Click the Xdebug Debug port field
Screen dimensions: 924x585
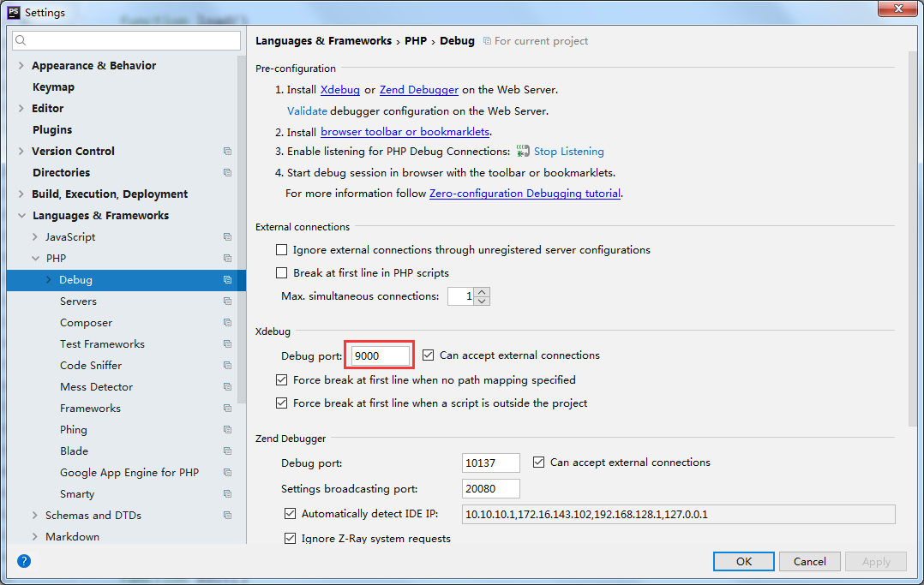(x=380, y=355)
